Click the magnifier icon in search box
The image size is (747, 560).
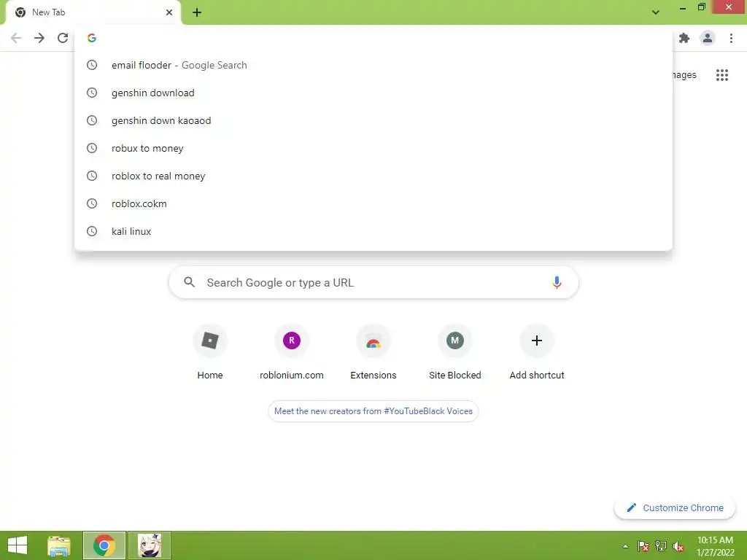[189, 282]
